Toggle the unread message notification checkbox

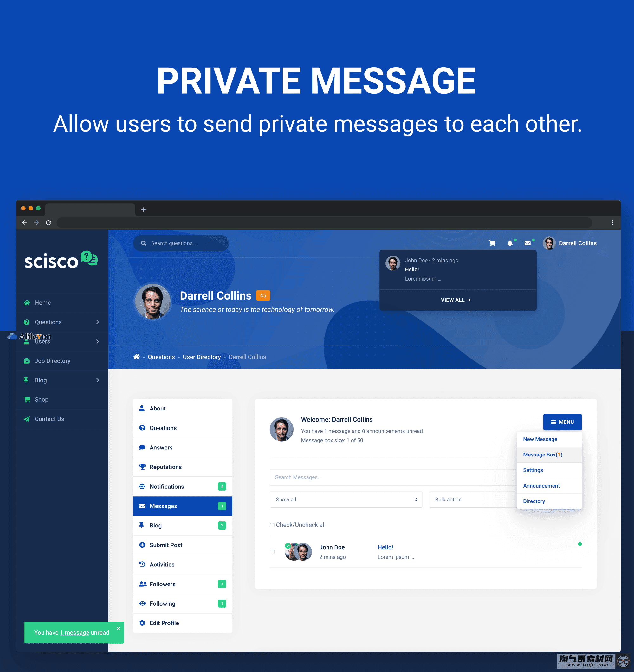[272, 551]
